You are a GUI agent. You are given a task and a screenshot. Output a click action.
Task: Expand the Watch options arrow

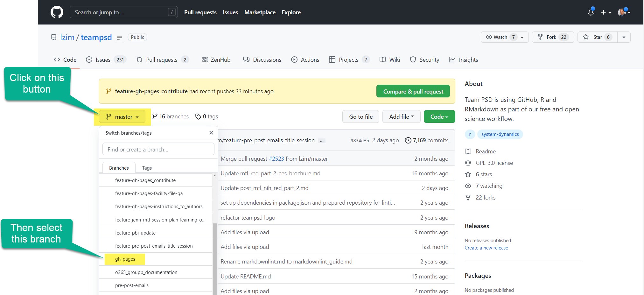522,37
